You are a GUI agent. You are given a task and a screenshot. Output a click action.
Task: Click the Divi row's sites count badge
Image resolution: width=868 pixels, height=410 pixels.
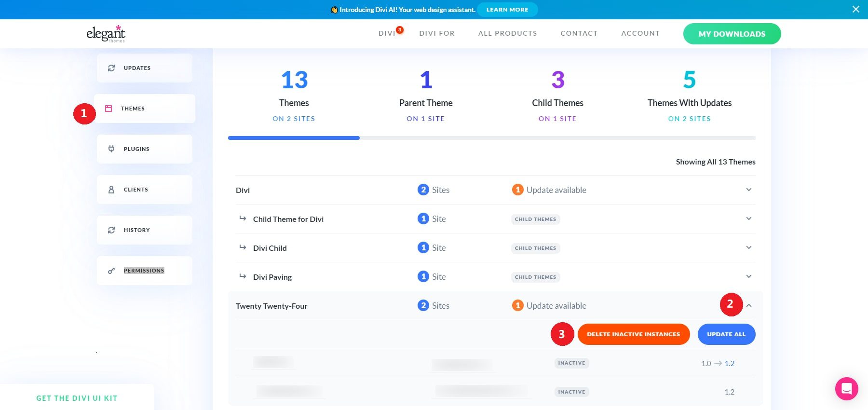click(423, 190)
